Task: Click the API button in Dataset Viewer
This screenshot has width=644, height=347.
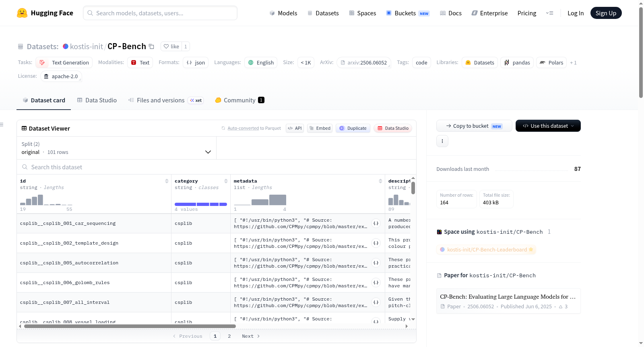Action: pos(295,128)
